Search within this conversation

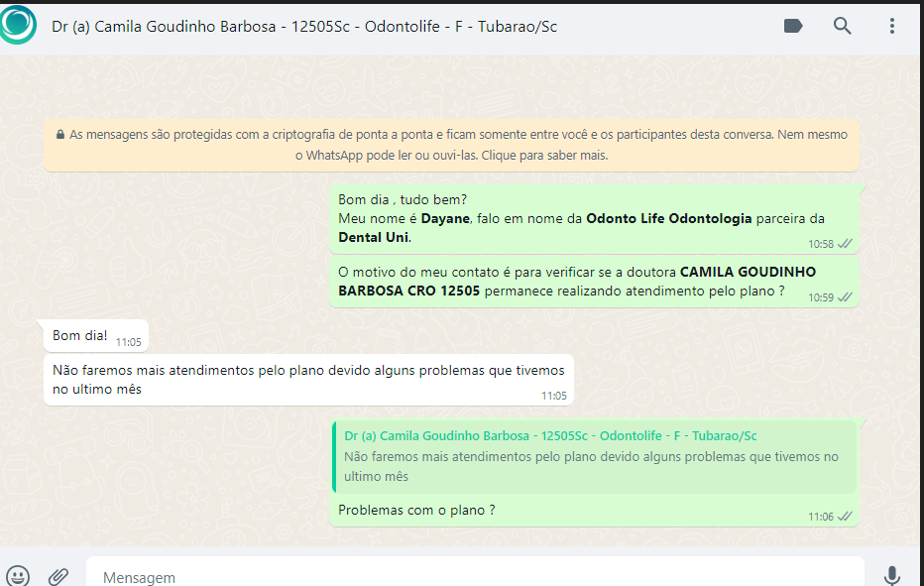click(x=842, y=26)
